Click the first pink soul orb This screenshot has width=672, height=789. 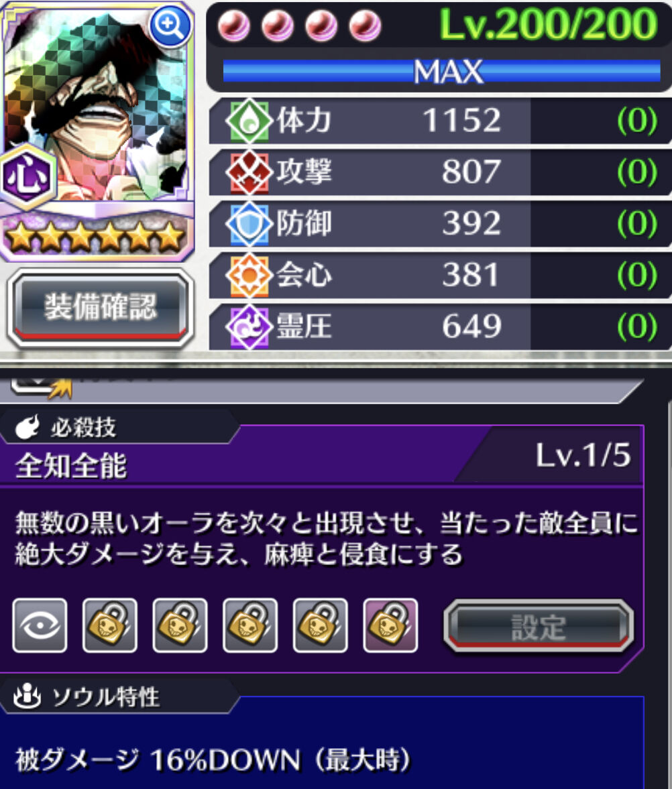click(x=234, y=25)
